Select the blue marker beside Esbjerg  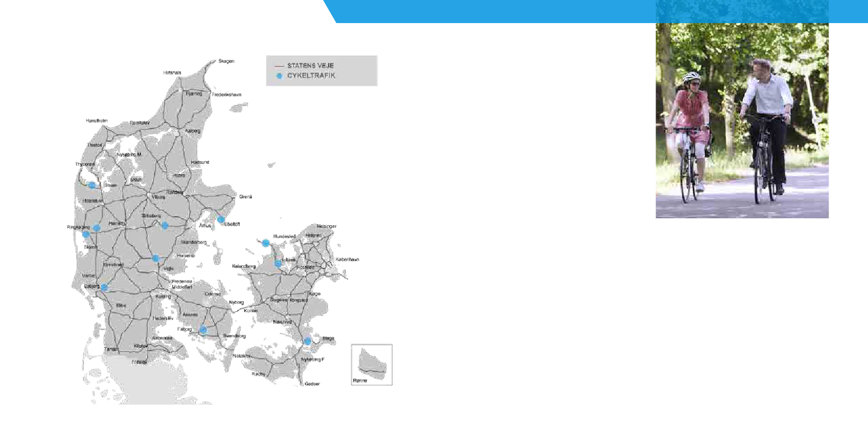(x=104, y=288)
